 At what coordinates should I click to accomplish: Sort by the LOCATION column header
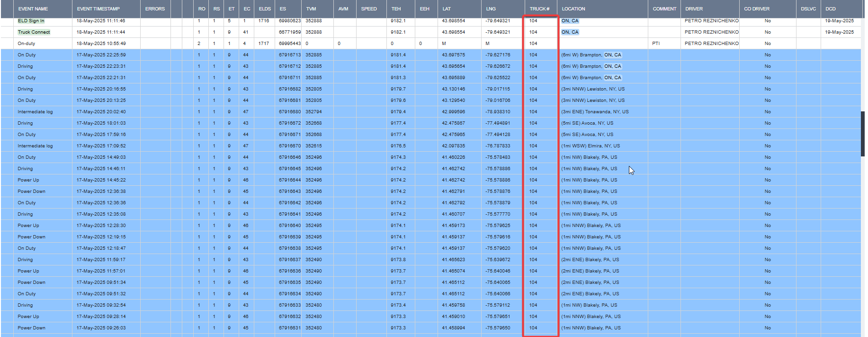pos(573,9)
